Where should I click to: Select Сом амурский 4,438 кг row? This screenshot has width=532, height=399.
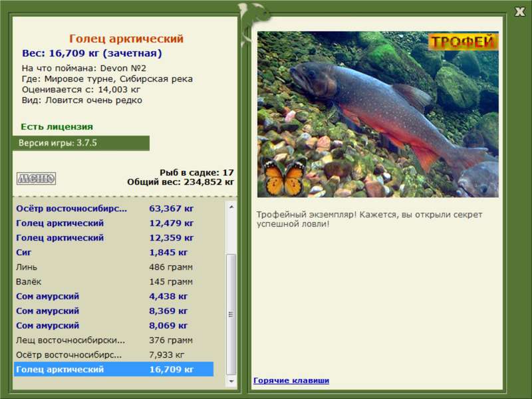114,296
